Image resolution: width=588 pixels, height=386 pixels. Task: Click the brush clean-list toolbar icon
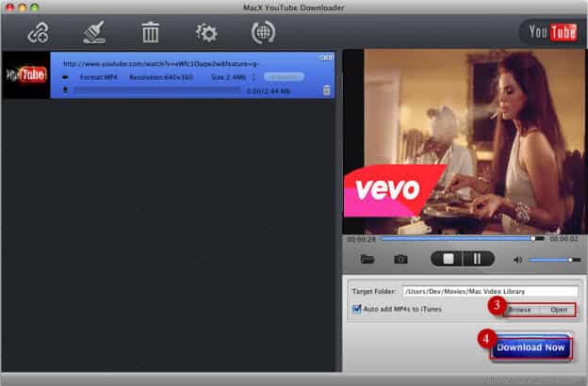click(x=94, y=32)
